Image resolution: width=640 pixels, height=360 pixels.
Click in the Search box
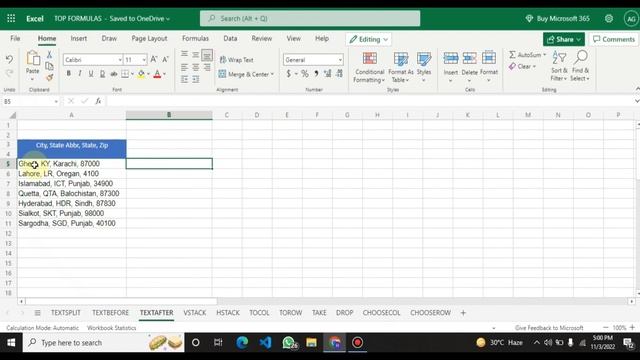point(310,18)
